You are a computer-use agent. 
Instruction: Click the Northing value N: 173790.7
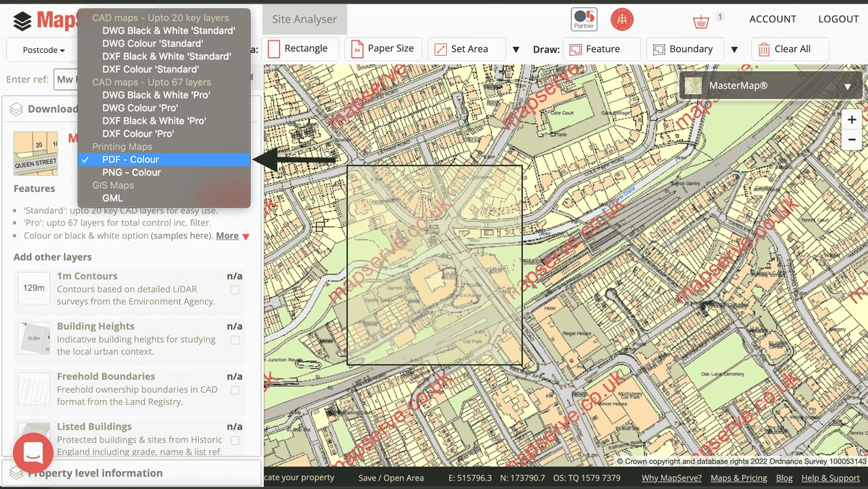tap(522, 477)
